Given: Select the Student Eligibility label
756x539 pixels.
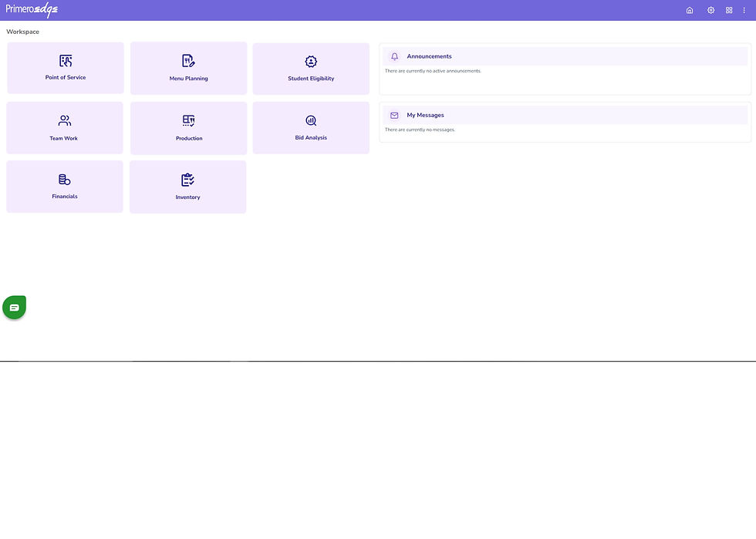Looking at the screenshot, I should 311,79.
